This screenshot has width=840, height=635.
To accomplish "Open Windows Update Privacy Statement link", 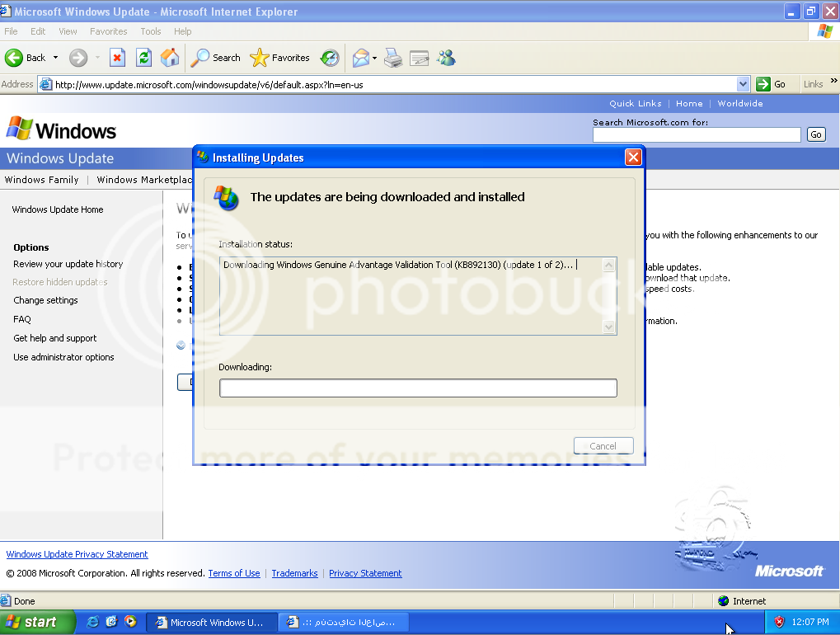I will pos(77,554).
